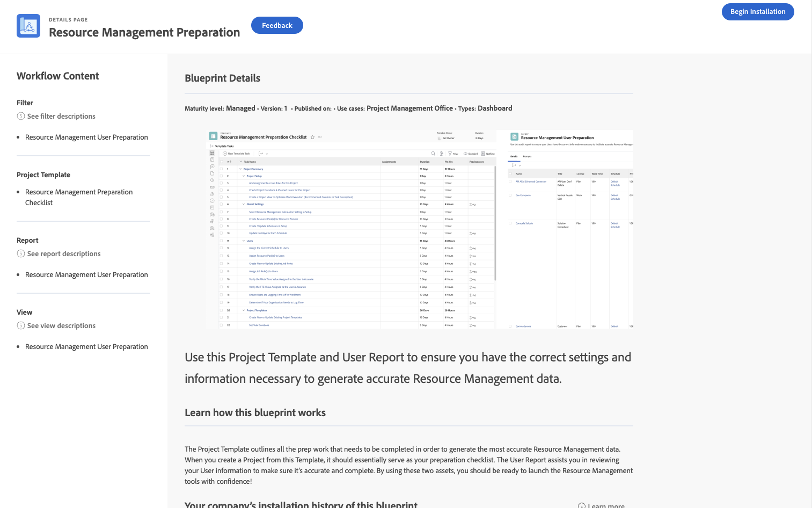Image resolution: width=812 pixels, height=508 pixels.
Task: Open the See view descriptions link
Action: pyautogui.click(x=61, y=325)
